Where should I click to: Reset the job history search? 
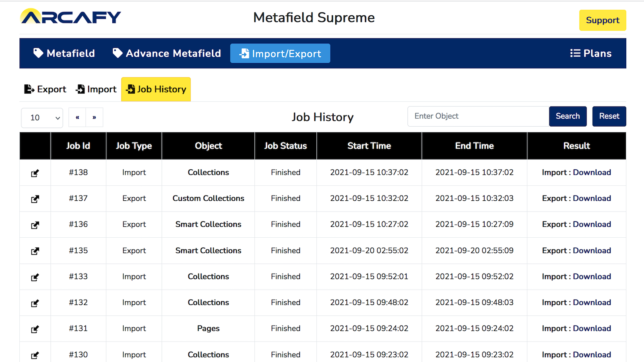click(609, 116)
